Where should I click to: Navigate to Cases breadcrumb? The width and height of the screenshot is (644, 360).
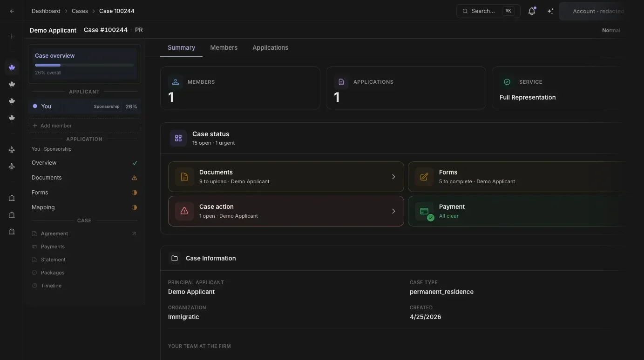[x=80, y=11]
